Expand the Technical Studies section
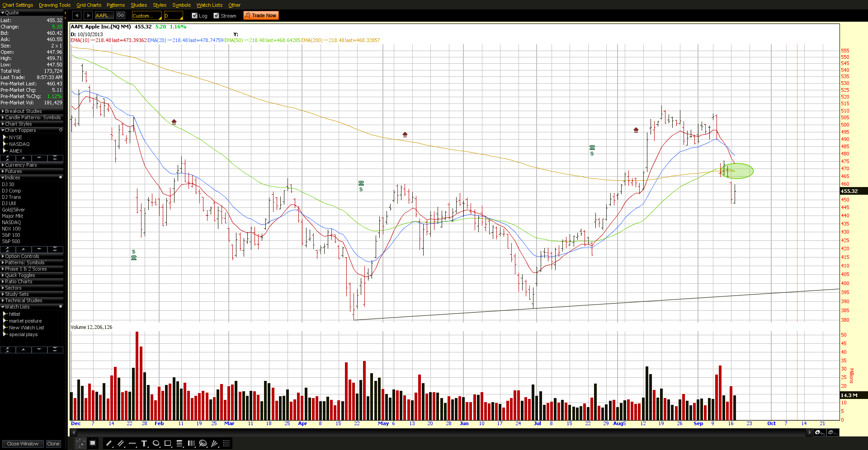868x450 pixels. pos(32,300)
